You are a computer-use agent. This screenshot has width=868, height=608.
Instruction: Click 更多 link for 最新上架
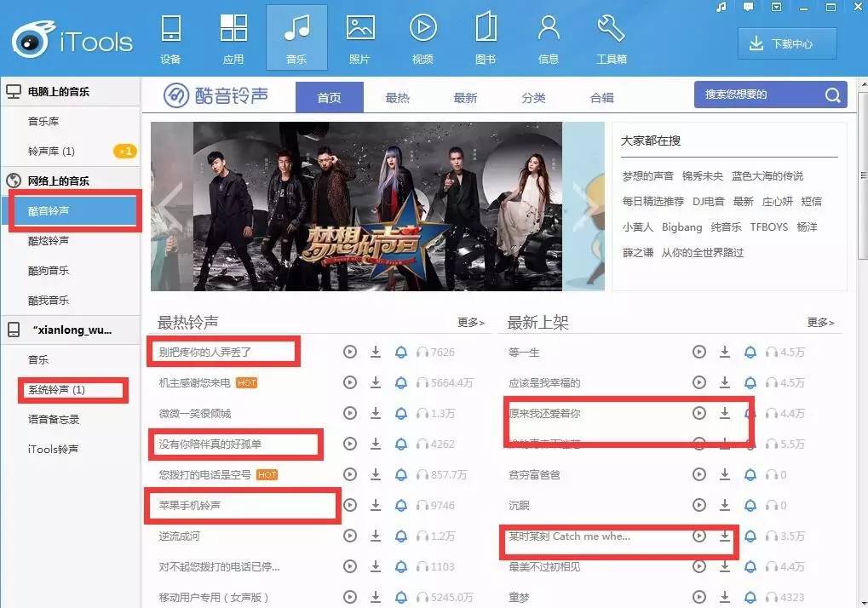coord(820,323)
